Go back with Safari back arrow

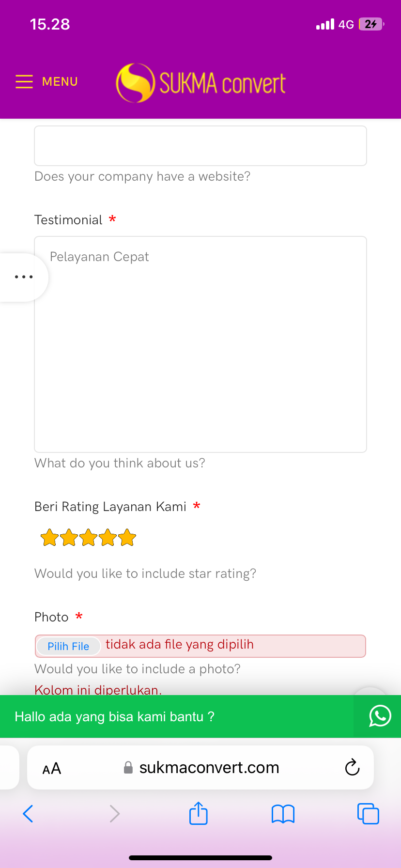pos(28,814)
